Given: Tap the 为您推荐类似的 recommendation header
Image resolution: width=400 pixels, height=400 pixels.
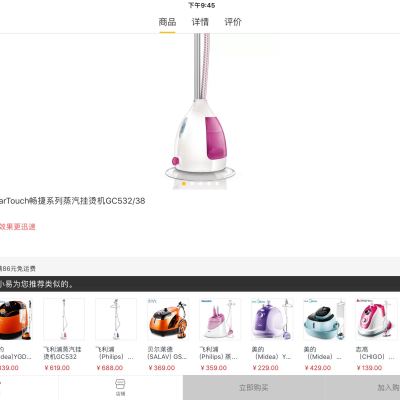Looking at the screenshot, I should 200,284.
